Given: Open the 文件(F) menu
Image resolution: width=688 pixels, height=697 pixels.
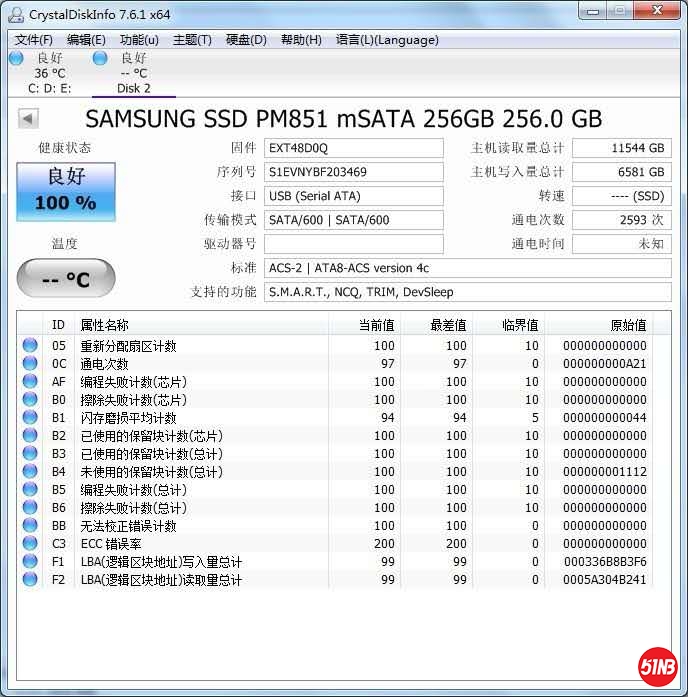Looking at the screenshot, I should coord(34,40).
